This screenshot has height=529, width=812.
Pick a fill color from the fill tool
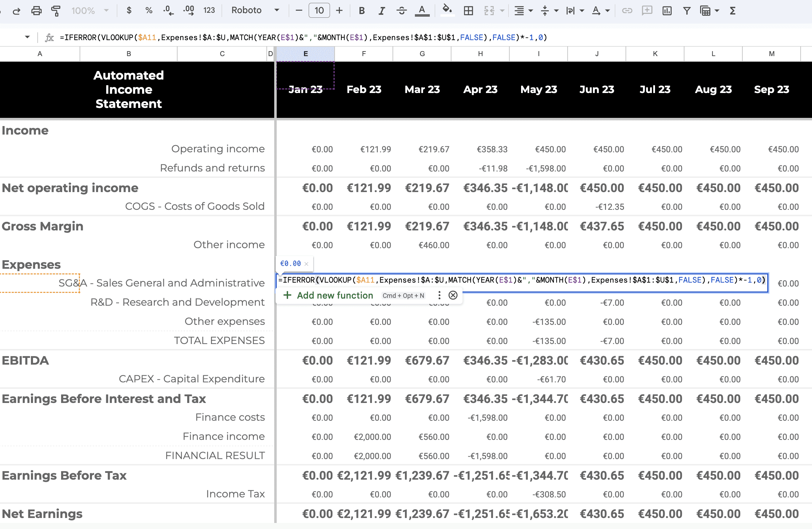click(447, 11)
